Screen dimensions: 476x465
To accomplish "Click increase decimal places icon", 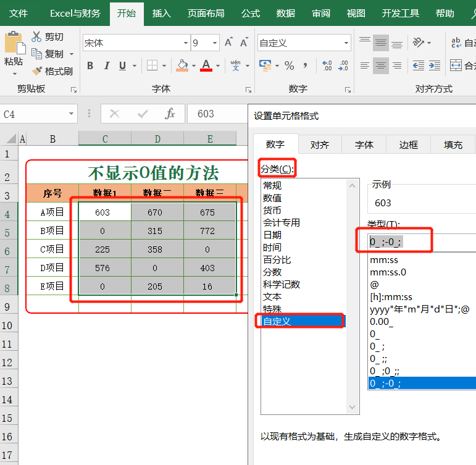I will [x=327, y=65].
